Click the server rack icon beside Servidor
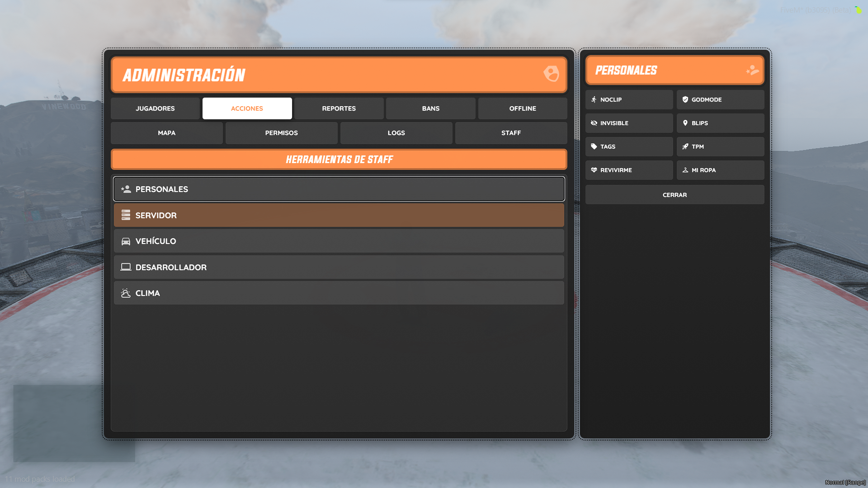 [x=126, y=215]
